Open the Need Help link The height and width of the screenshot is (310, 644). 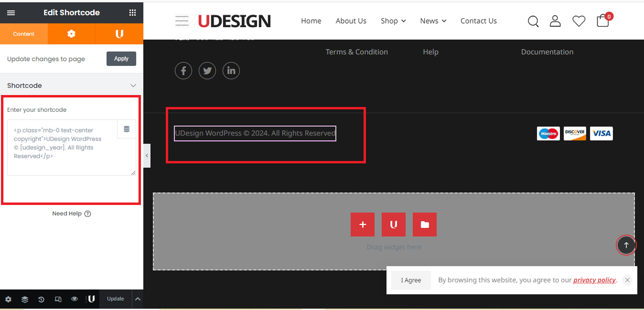coord(71,213)
